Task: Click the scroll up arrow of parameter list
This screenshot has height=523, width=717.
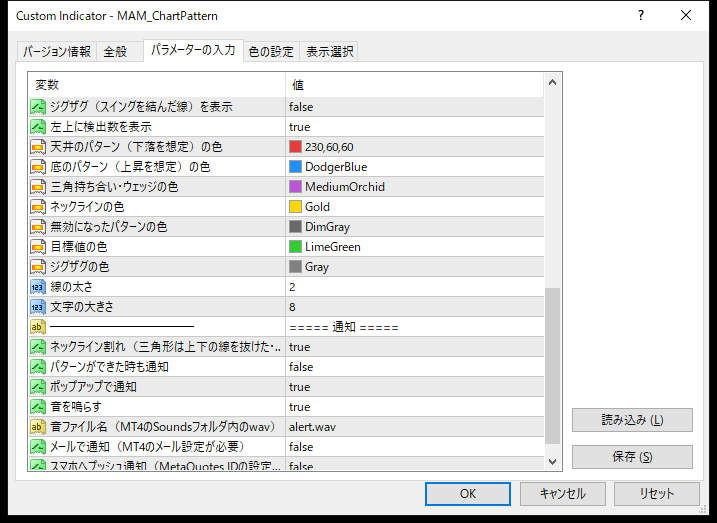Action: (552, 83)
